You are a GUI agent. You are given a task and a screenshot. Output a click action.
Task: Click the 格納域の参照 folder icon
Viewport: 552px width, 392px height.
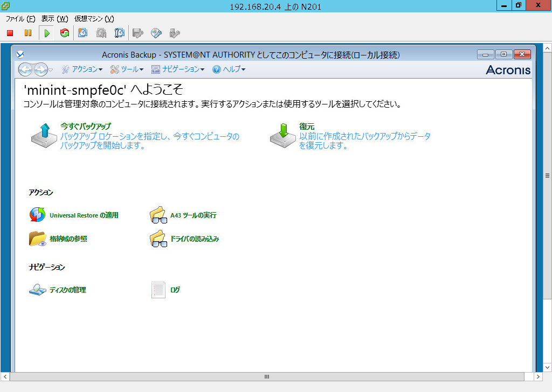[37, 239]
